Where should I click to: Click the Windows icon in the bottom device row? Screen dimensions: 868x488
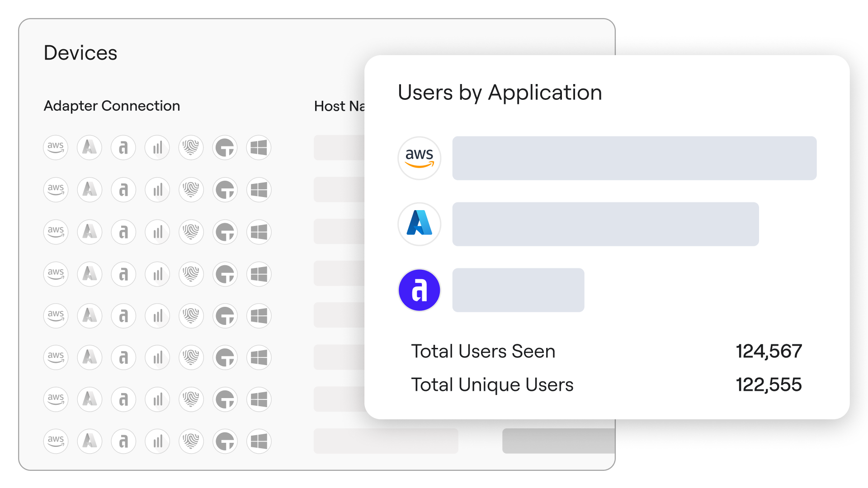pyautogui.click(x=259, y=441)
